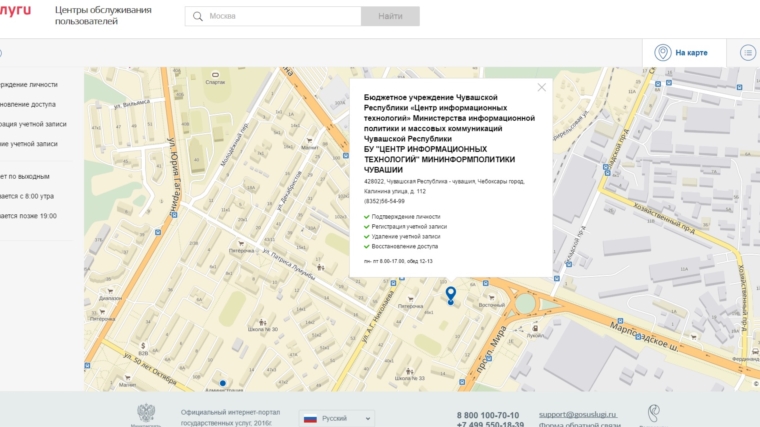
Task: Click the Лукойл gas station icon
Action: click(535, 329)
